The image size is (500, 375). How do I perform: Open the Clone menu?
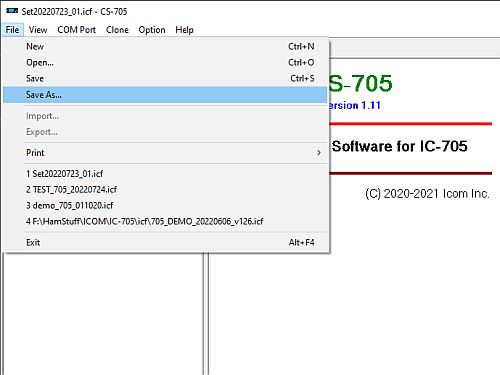tap(117, 30)
